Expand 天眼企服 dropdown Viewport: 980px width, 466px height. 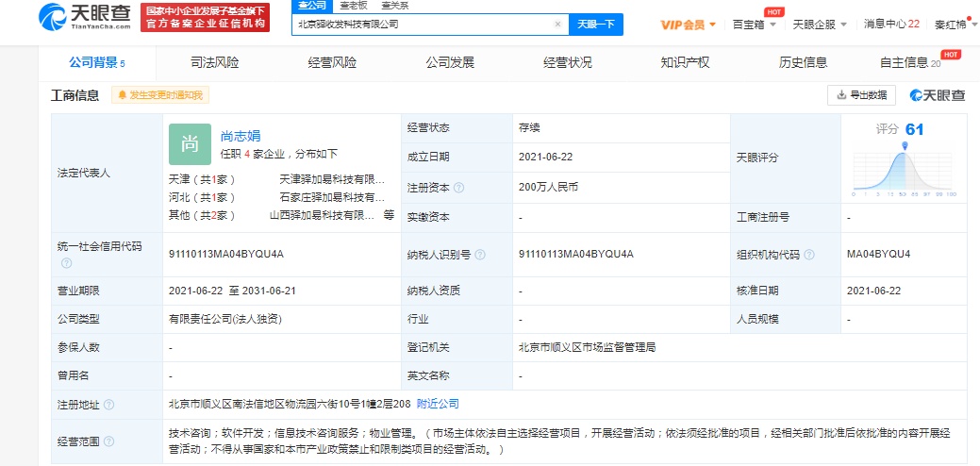(x=820, y=25)
